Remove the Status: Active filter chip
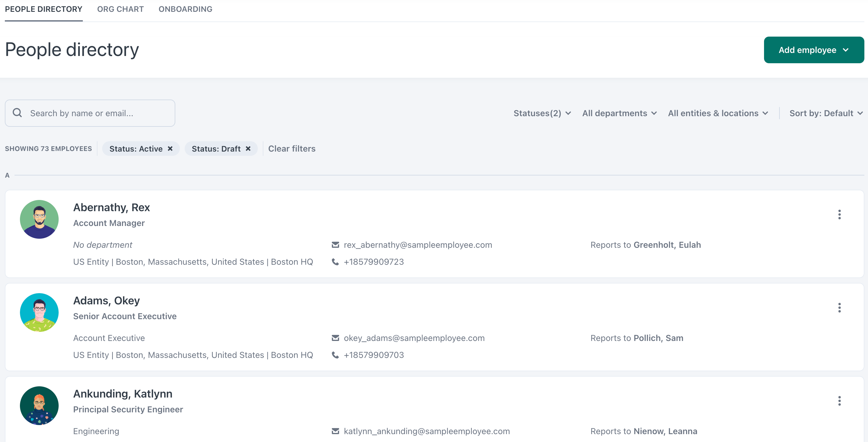 pyautogui.click(x=170, y=149)
